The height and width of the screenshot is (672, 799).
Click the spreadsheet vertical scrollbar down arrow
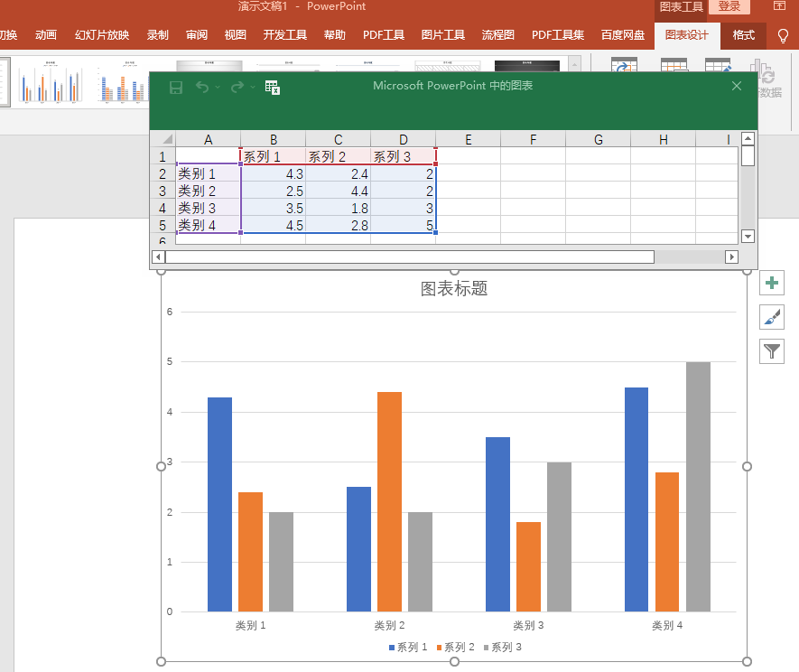(x=748, y=236)
